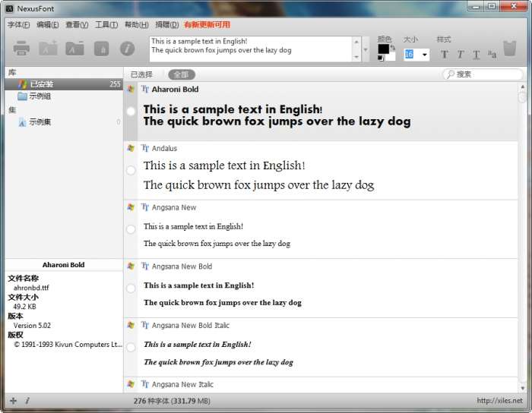Open the 帮助(H) menu
The image size is (532, 413).
(136, 25)
